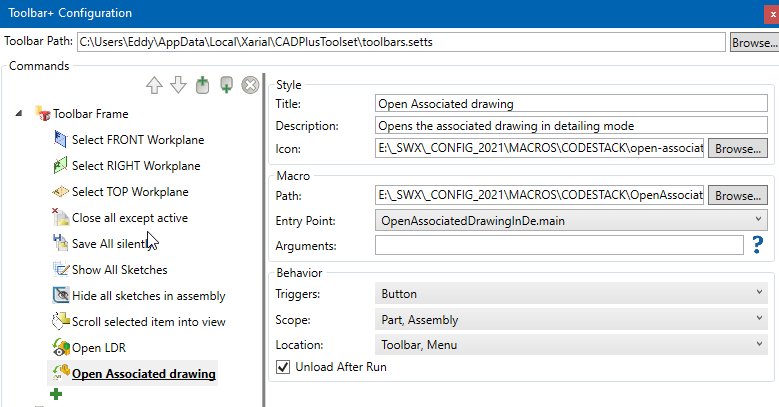Click the move command down arrow icon
Screen dimensions: 779x407
coord(178,85)
